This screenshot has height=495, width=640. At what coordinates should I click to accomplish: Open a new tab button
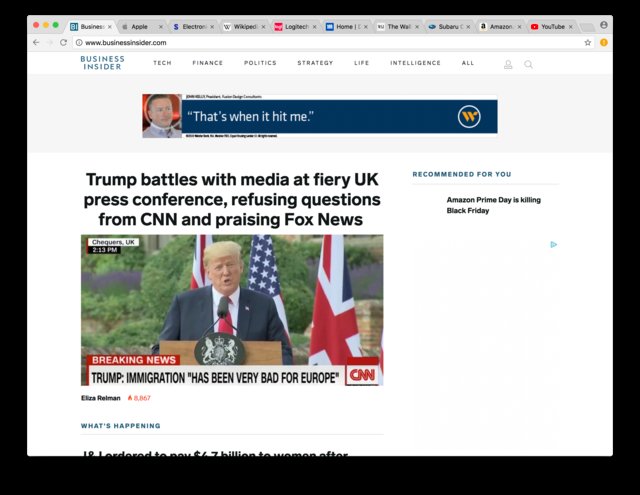pyautogui.click(x=587, y=27)
